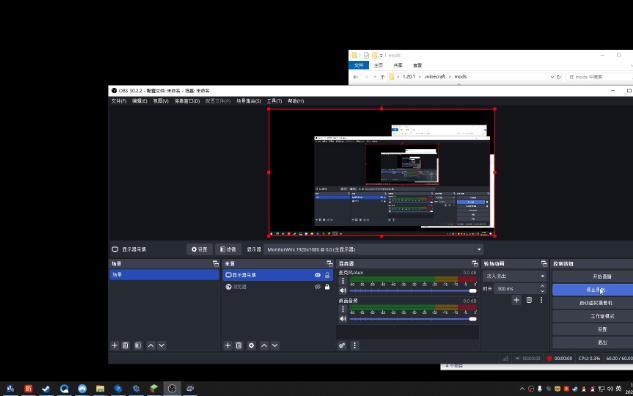The image size is (633, 396).
Task: Open 编辑(E) menu in OBS
Action: 139,101
